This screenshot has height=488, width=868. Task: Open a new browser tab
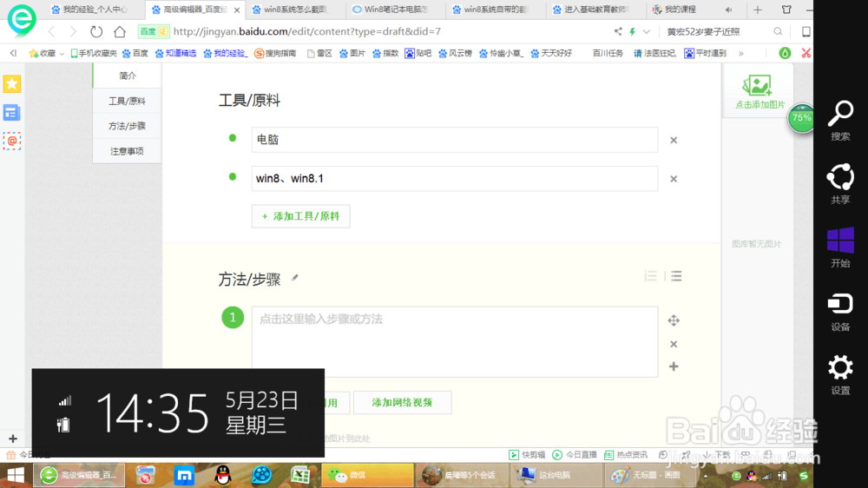[757, 10]
